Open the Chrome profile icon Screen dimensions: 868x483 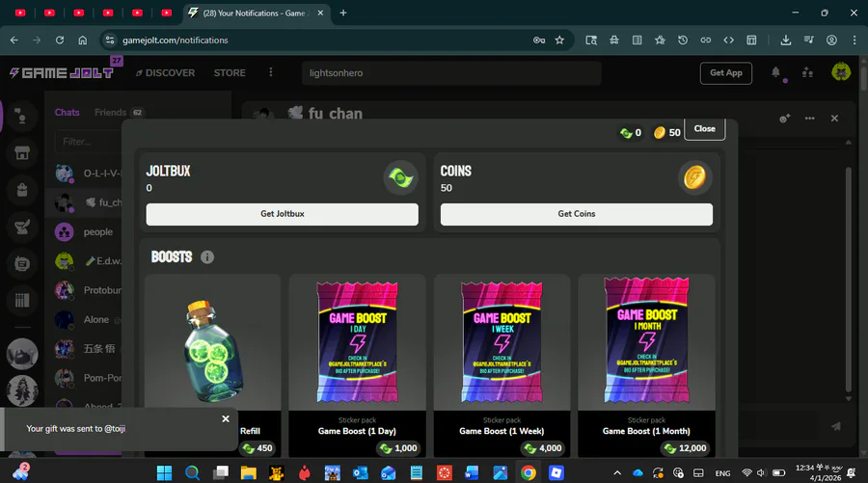point(831,40)
